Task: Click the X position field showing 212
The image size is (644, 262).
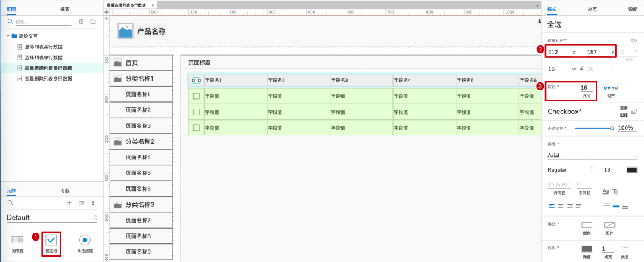Action: (559, 53)
